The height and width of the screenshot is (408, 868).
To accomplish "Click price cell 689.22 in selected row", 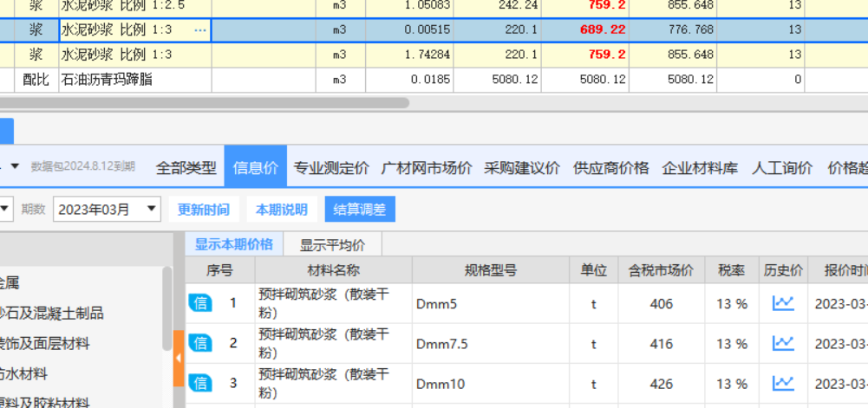I will (585, 29).
